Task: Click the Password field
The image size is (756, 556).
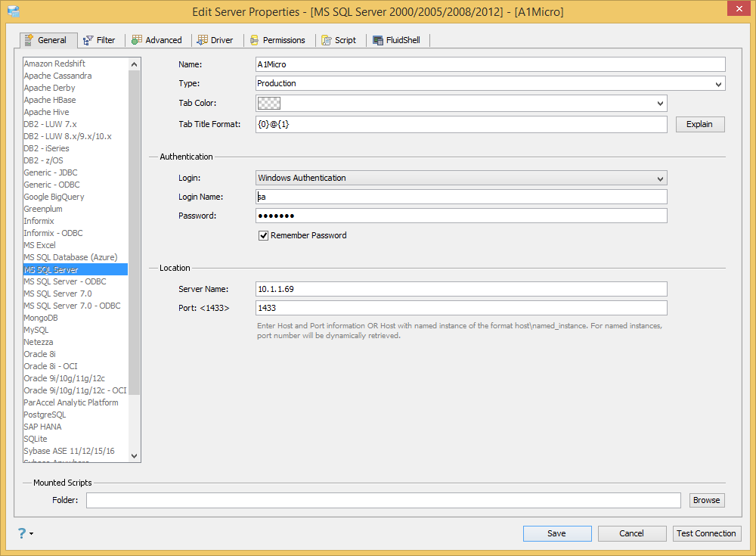Action: (x=461, y=216)
